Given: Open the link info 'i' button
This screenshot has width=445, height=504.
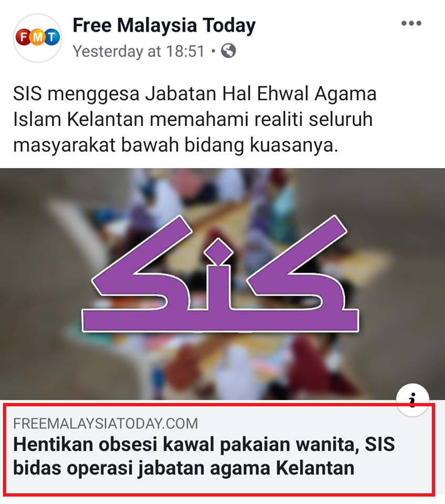Looking at the screenshot, I should 412,400.
